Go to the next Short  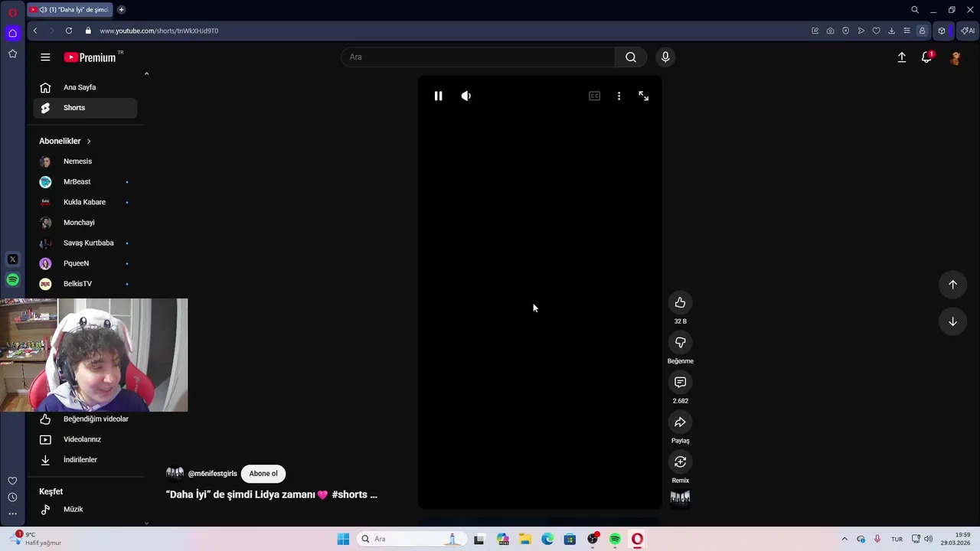click(x=952, y=321)
